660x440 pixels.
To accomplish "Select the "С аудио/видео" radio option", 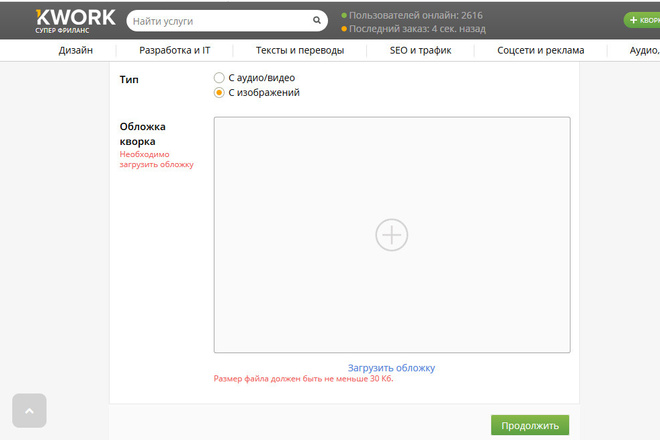I will pyautogui.click(x=219, y=78).
